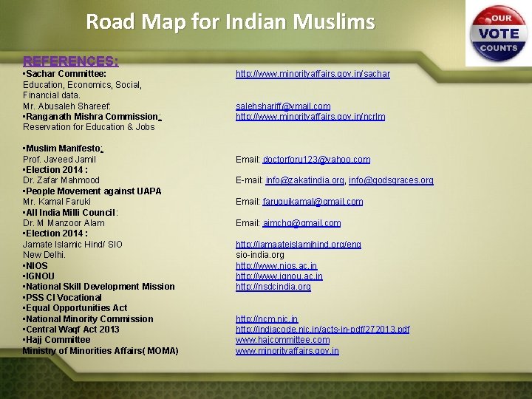Click the text Prof. Javeed Jamil

click(x=59, y=160)
